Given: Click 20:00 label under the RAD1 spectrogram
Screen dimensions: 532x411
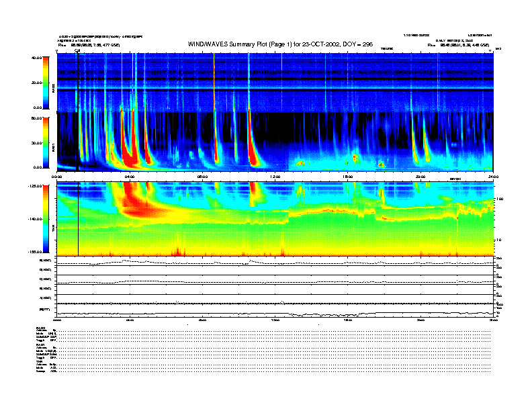Looking at the screenshot, I should click(420, 177).
